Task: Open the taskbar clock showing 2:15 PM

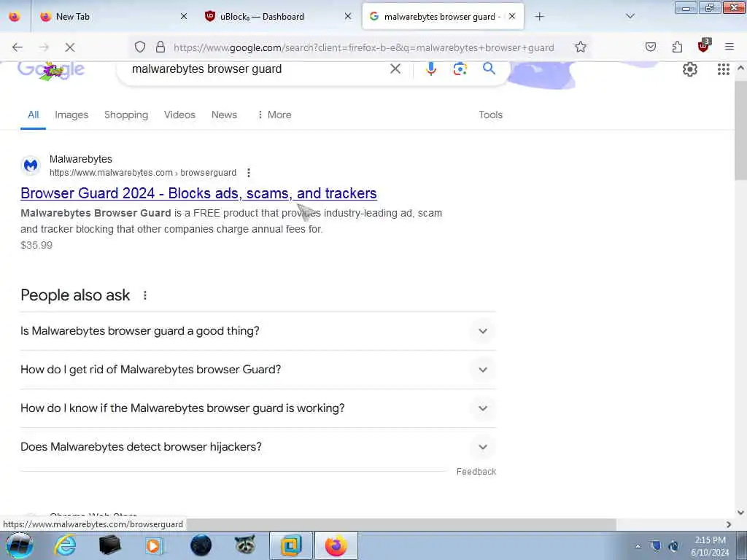Action: coord(710,546)
